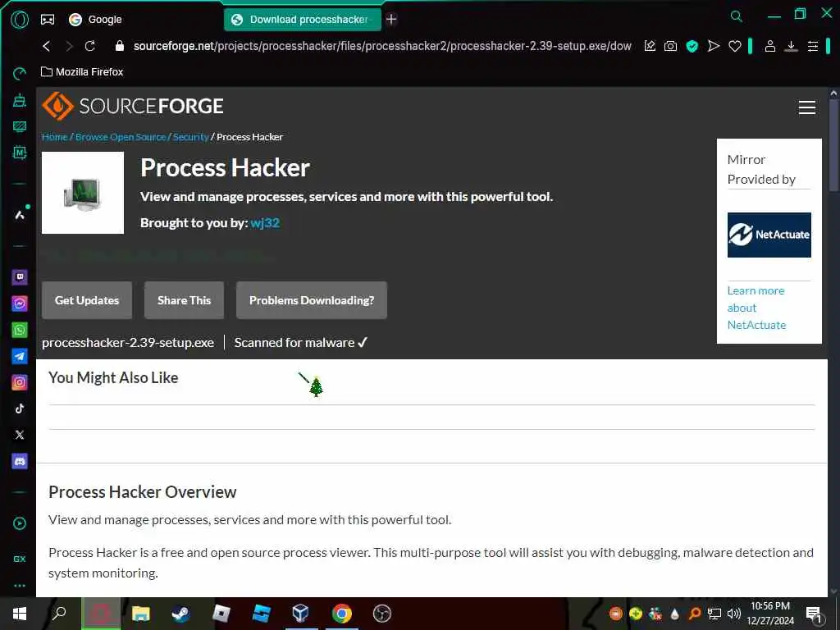Switch to Download processhacker tab

click(303, 20)
